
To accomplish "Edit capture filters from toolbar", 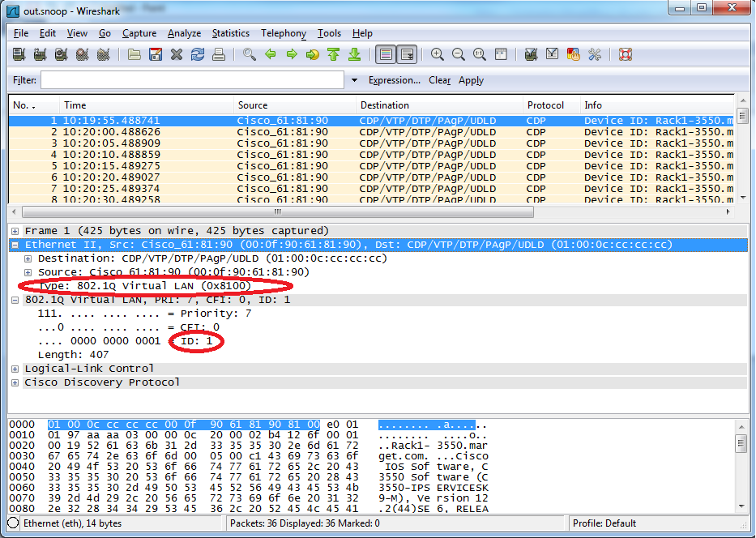I will [x=532, y=54].
